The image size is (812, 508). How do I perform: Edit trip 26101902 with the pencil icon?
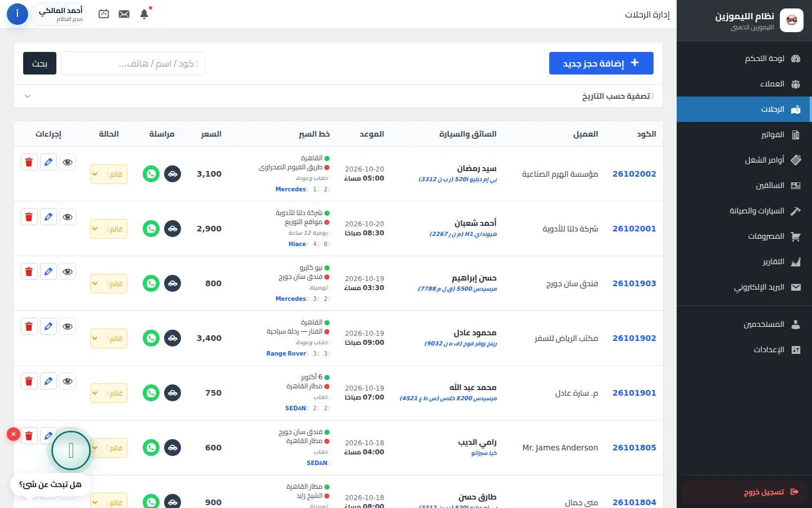coord(48,326)
